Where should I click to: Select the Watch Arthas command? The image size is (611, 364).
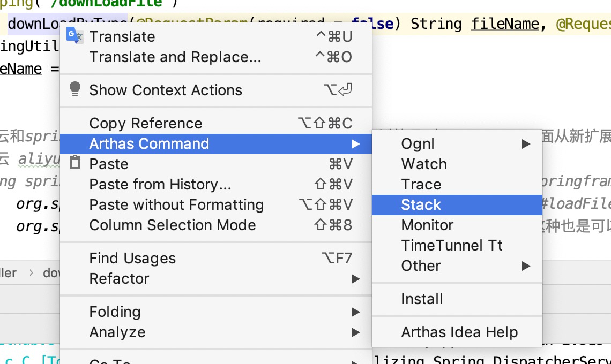click(424, 164)
